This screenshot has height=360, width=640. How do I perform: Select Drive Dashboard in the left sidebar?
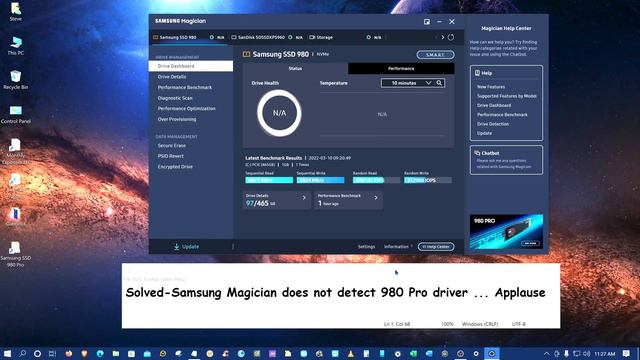191,66
